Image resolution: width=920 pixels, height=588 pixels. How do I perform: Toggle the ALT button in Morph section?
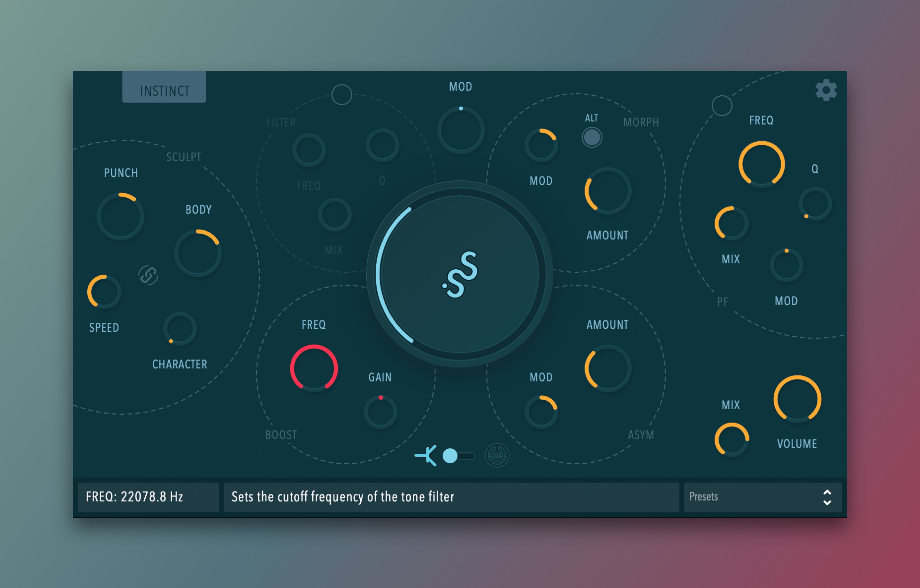point(592,138)
